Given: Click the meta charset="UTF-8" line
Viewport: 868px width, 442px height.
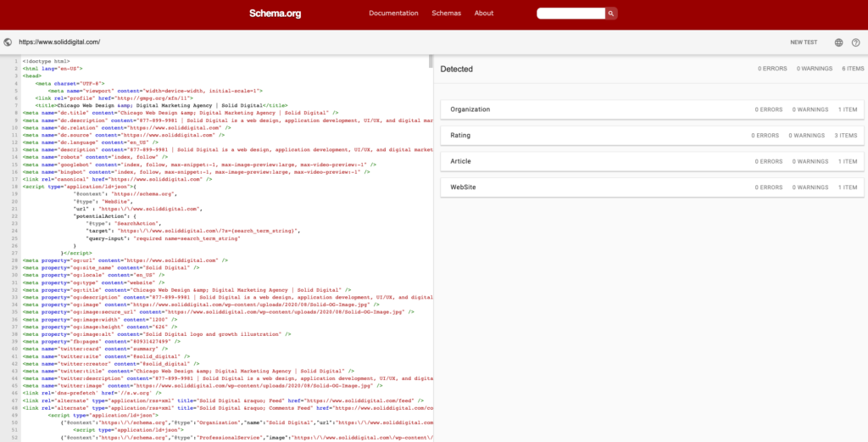Looking at the screenshot, I should tap(70, 83).
